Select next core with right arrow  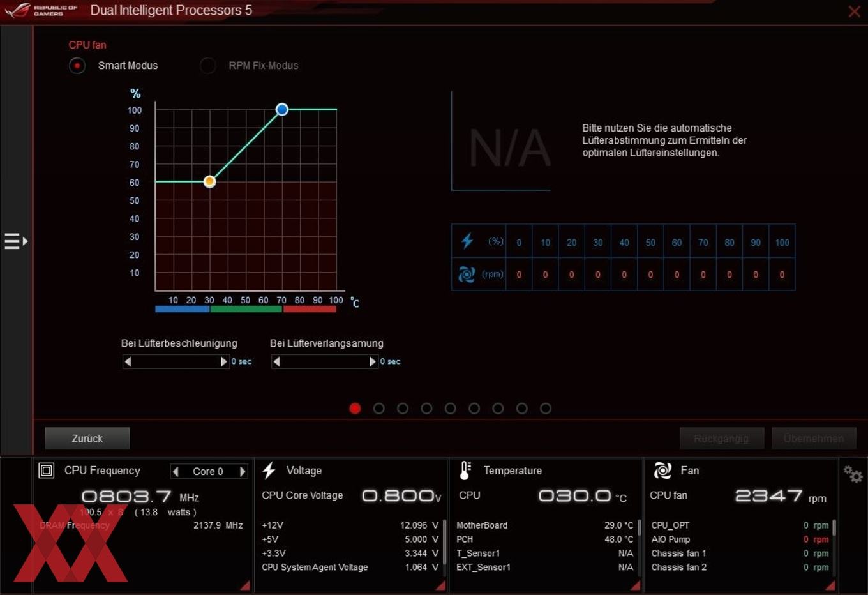(x=243, y=472)
